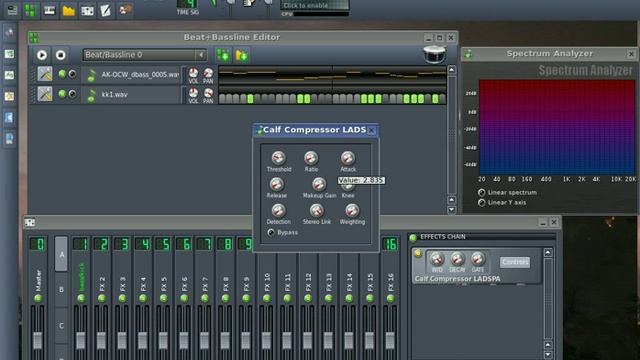The image size is (640, 360).
Task: Click the AK-OCW_dbass pattern block
Action: [x=332, y=75]
